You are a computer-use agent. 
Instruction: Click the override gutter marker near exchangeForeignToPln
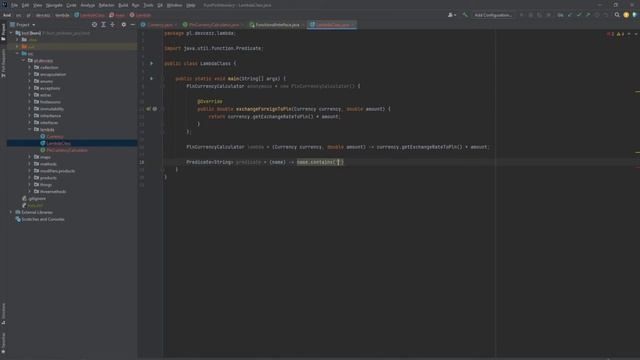(149, 109)
